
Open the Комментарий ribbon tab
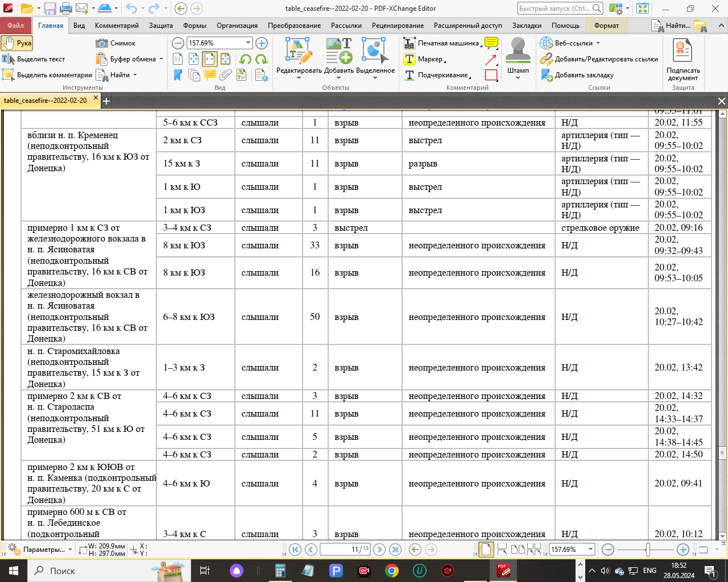coord(117,26)
